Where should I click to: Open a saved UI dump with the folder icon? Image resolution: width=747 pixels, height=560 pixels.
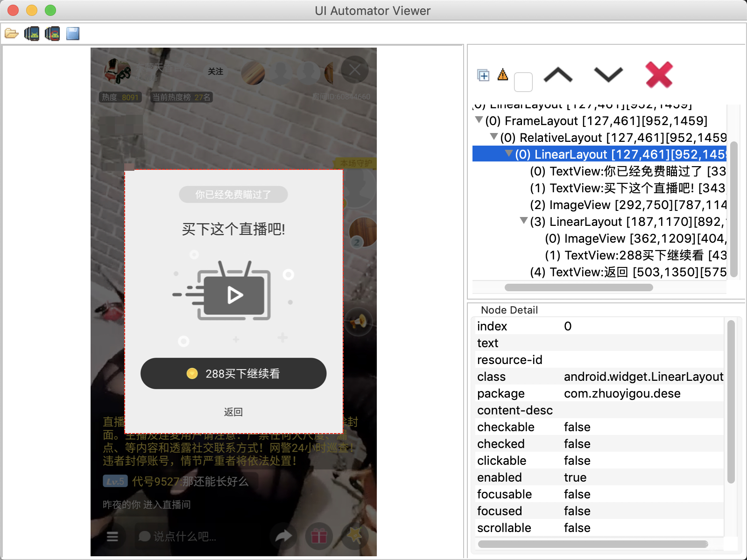pyautogui.click(x=11, y=34)
